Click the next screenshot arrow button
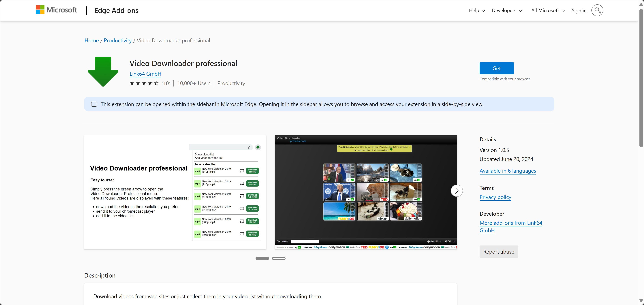 click(x=457, y=191)
